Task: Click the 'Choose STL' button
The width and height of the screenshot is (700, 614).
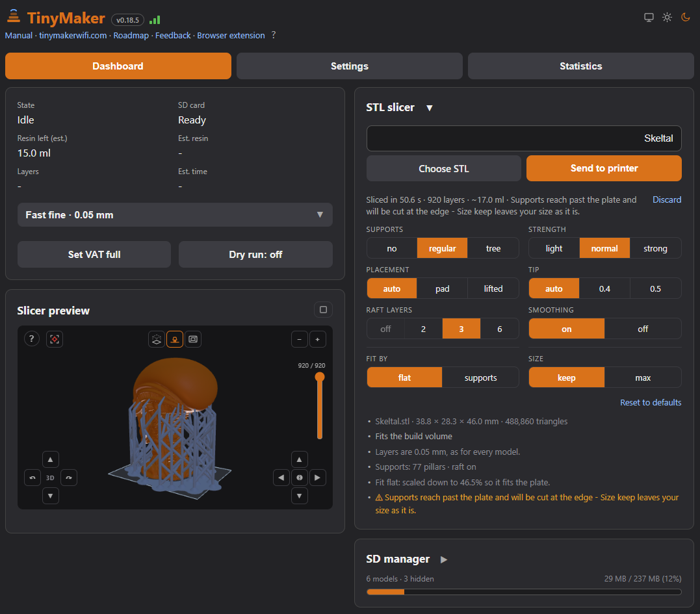Action: coord(444,168)
